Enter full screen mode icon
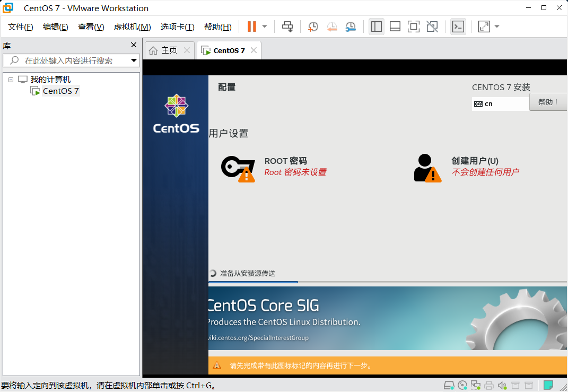Screen dimensions: 568x392 click(413, 27)
